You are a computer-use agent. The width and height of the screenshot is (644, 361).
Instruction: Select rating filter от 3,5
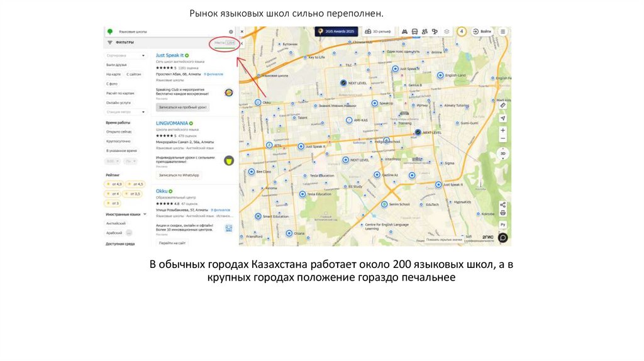tap(133, 194)
